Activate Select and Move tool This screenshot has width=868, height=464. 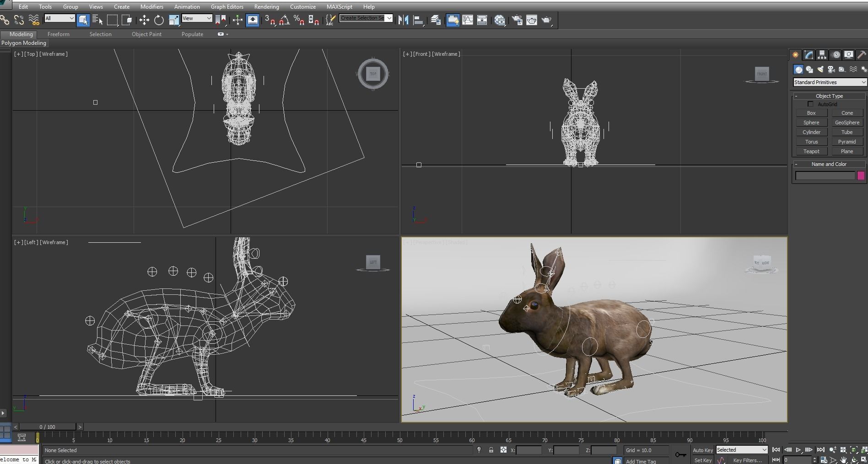coord(144,20)
